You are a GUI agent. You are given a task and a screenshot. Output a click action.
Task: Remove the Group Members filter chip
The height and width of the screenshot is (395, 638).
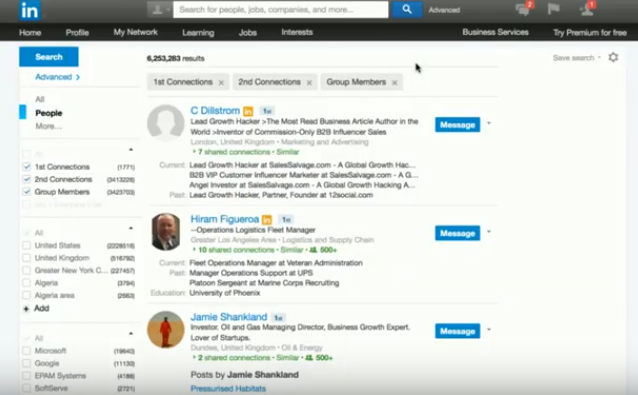point(394,83)
